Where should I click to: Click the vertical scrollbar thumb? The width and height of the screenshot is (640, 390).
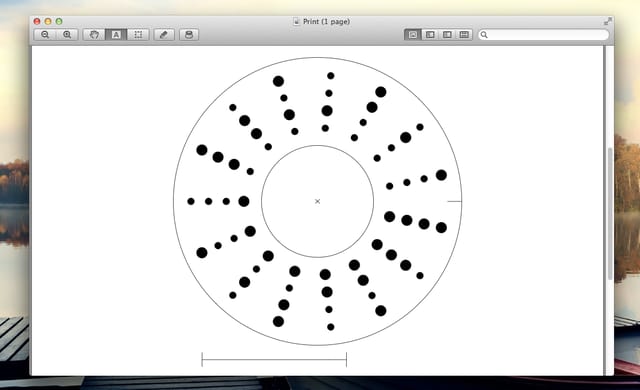610,214
